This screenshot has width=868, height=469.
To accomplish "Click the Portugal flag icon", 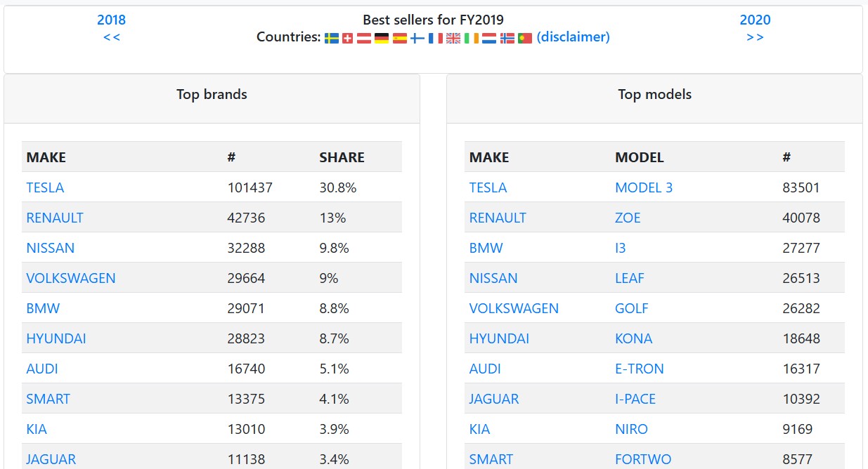I will [x=525, y=38].
